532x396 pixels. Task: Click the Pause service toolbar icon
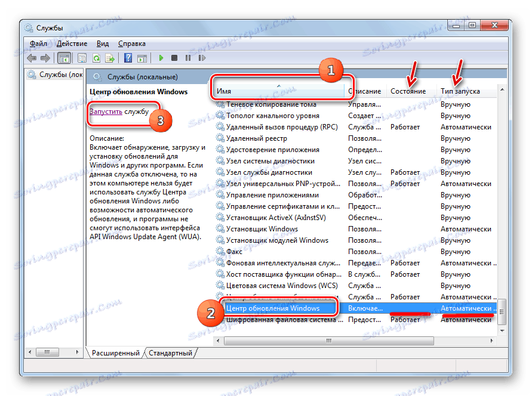pyautogui.click(x=188, y=58)
